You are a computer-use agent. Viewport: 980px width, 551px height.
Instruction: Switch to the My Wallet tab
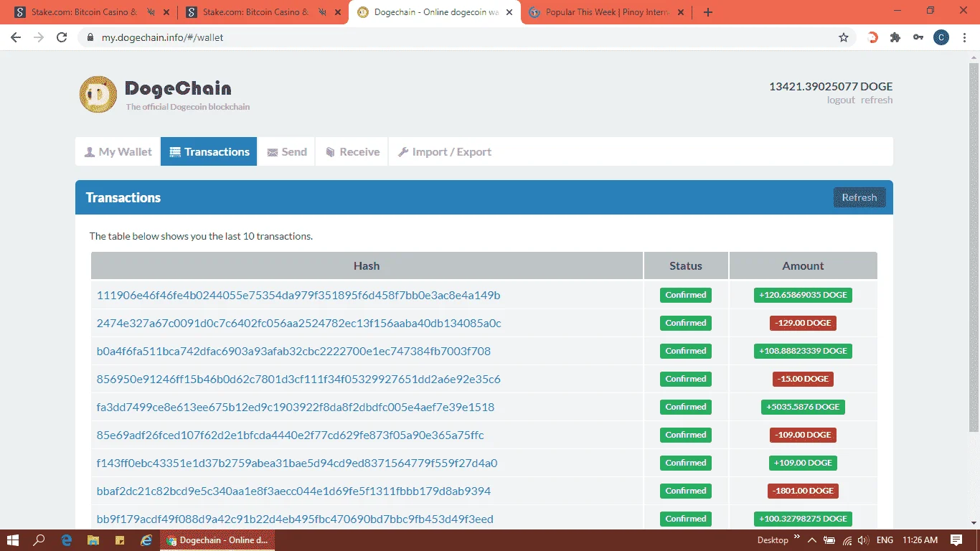pos(118,151)
